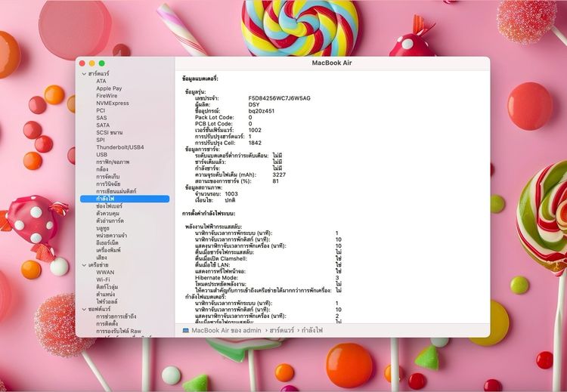
Task: Select Apple Pay in the sidebar
Action: click(108, 88)
